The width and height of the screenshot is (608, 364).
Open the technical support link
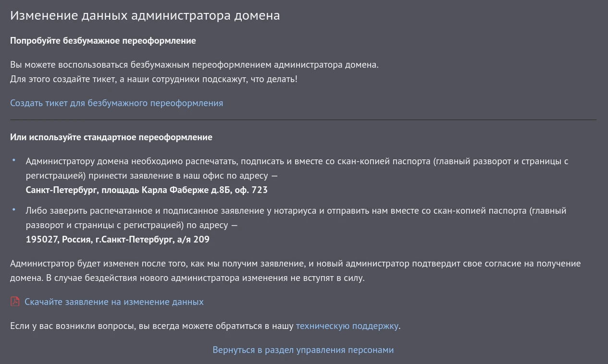point(347,326)
